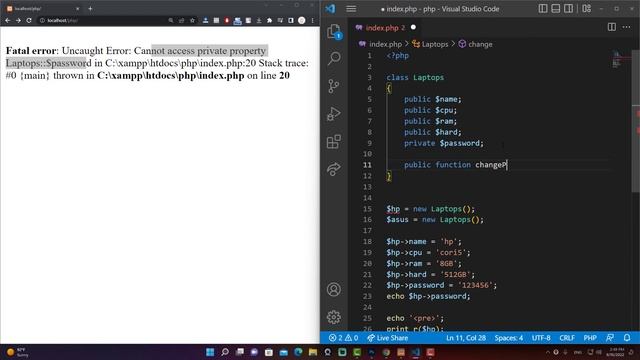Split the editor to the right

click(611, 27)
